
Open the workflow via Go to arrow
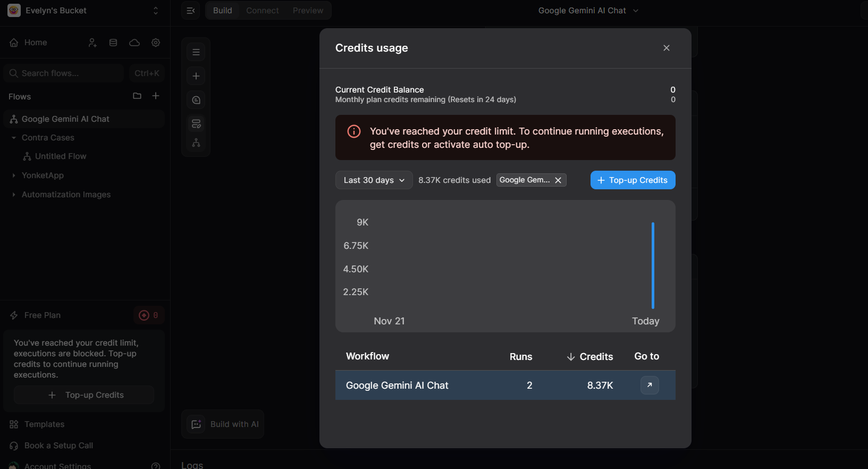[x=649, y=385]
